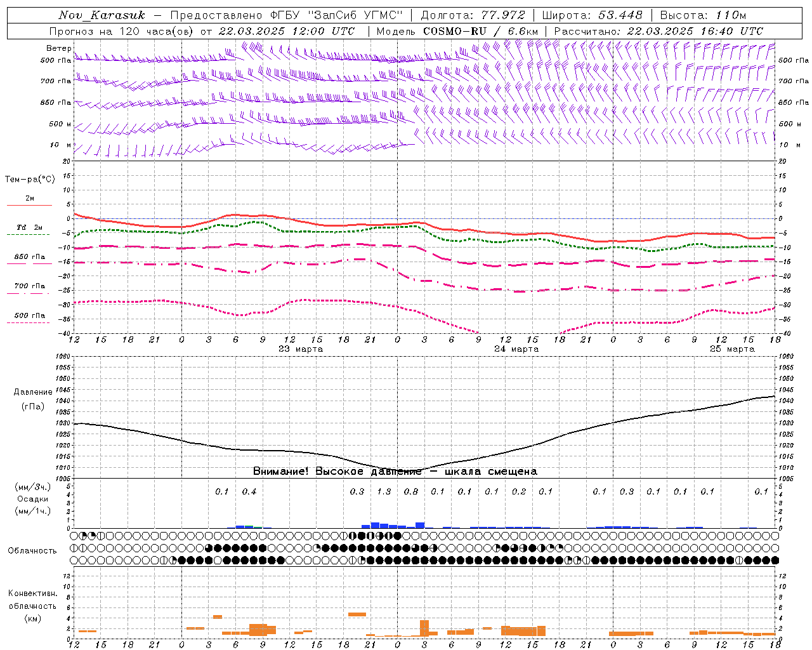Click the "Td 2м" dew point legend entry
The height and width of the screenshot is (650, 812).
29,227
